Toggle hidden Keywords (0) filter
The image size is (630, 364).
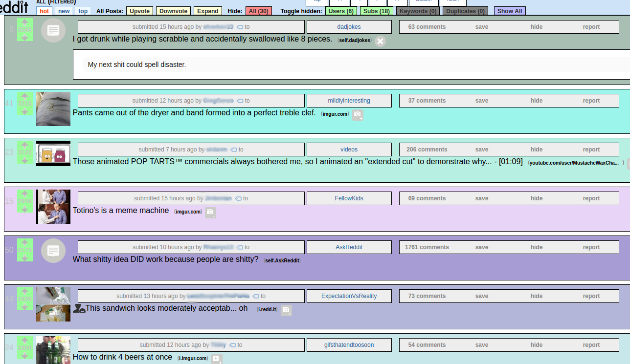coord(418,11)
